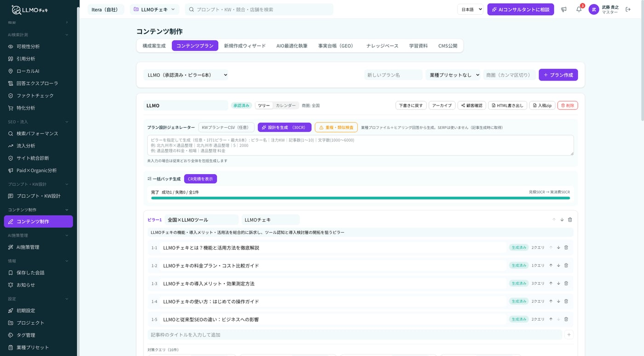Open the LLMO plan selector dropdown
This screenshot has height=356, width=644.
(186, 75)
